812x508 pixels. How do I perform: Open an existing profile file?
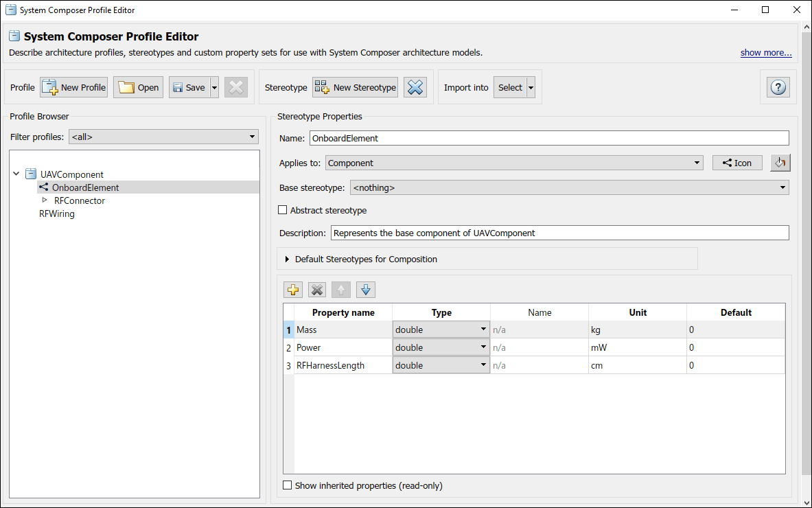tap(138, 87)
